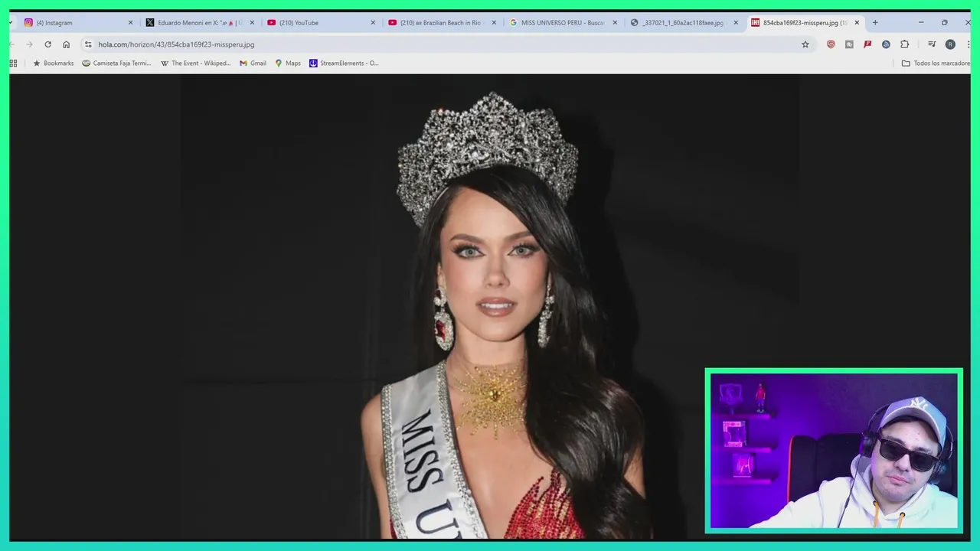Reload the current page
Viewport: 980px width, 551px height.
47,44
